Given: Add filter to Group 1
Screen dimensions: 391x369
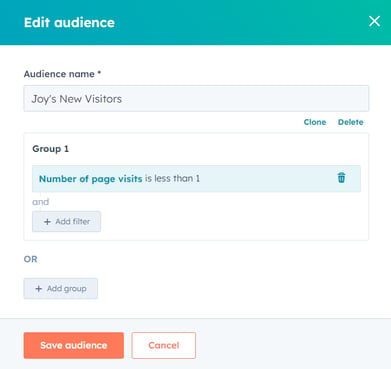Looking at the screenshot, I should pos(66,222).
